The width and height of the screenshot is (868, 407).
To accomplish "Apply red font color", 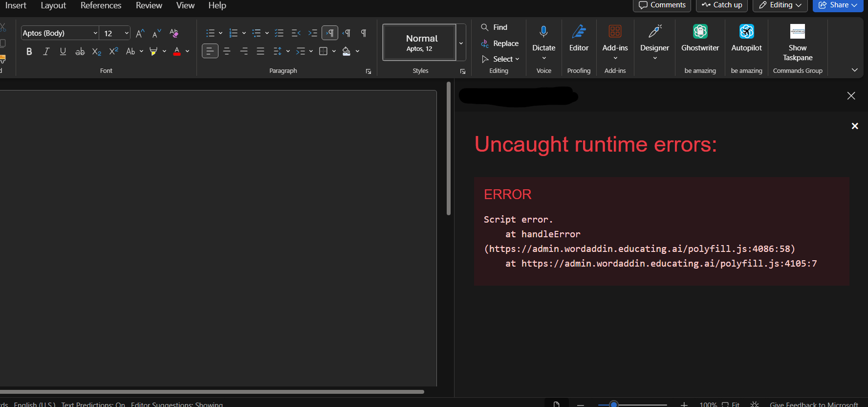I will click(x=177, y=51).
